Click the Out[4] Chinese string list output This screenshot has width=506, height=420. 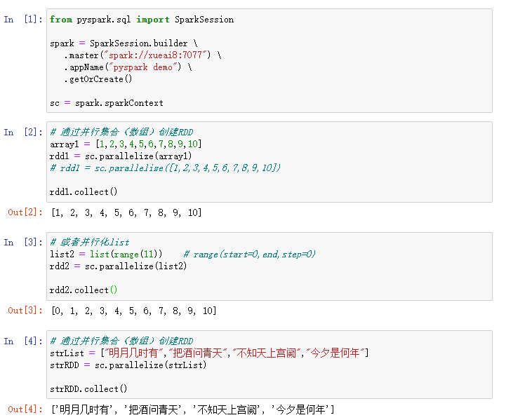point(192,409)
